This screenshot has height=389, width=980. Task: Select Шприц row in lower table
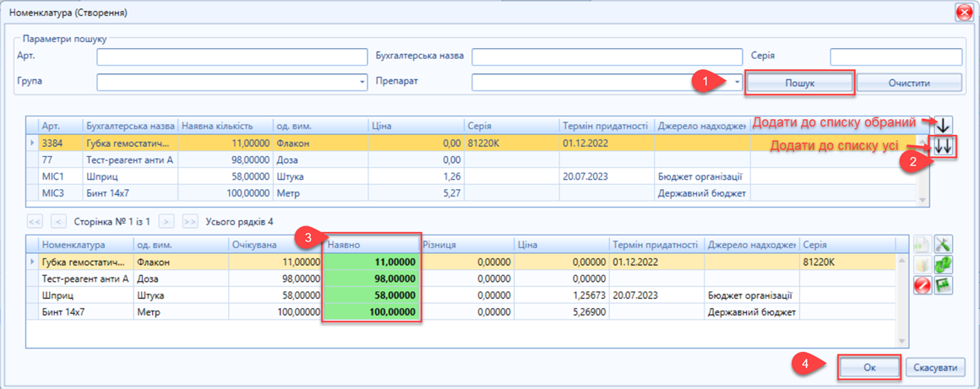tap(460, 294)
